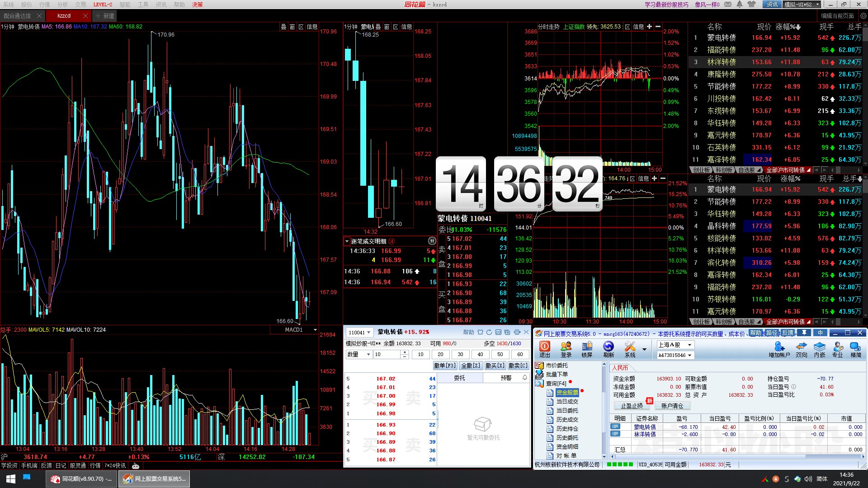Click the shirt skin icon in top bar
This screenshot has width=868, height=488.
coord(751,4)
